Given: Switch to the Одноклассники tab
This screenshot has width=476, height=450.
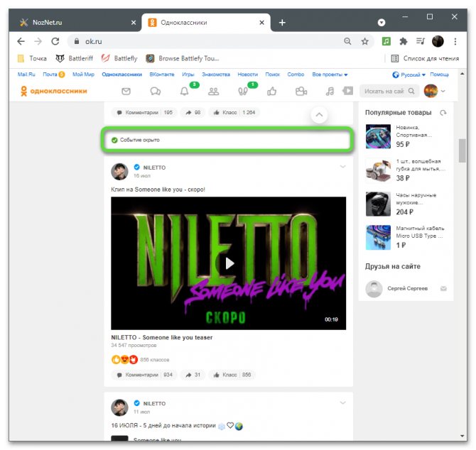Looking at the screenshot, I should click(206, 23).
